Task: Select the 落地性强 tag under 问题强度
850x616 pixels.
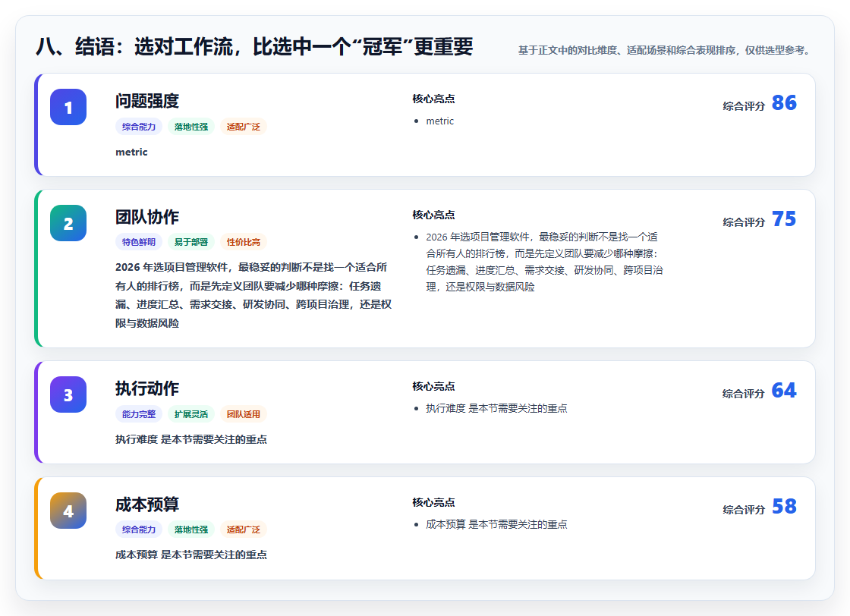Action: coord(191,126)
